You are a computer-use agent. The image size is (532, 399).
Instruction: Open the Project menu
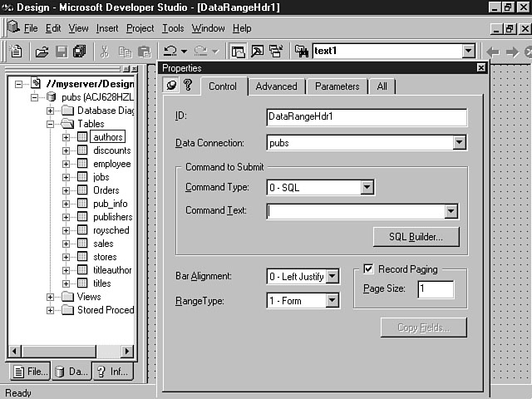(140, 28)
